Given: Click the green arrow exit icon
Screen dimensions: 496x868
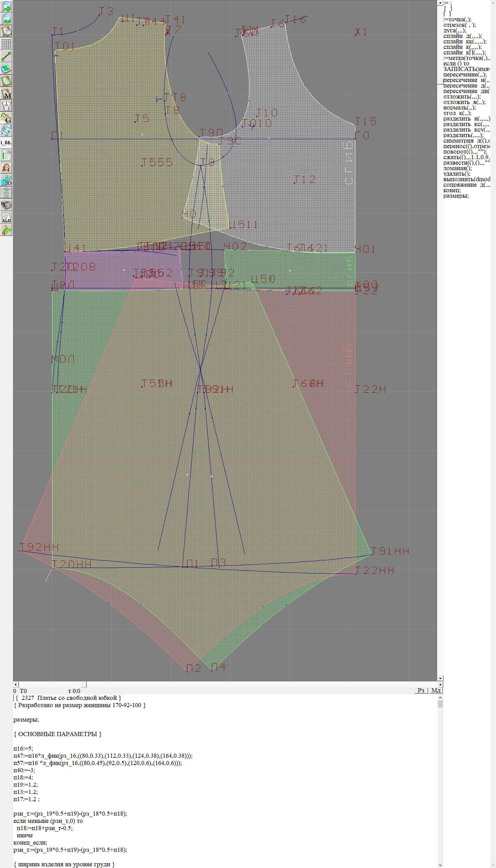Looking at the screenshot, I should coord(6,230).
